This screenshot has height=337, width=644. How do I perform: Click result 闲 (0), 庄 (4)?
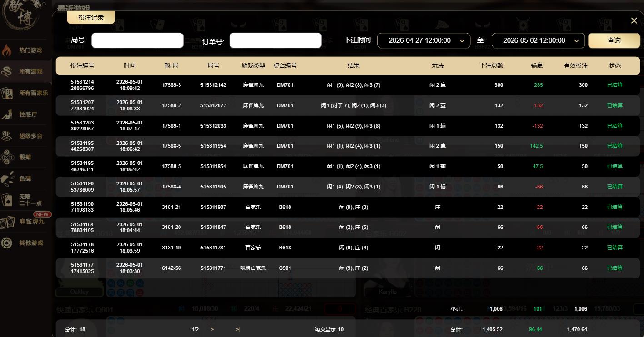point(354,248)
